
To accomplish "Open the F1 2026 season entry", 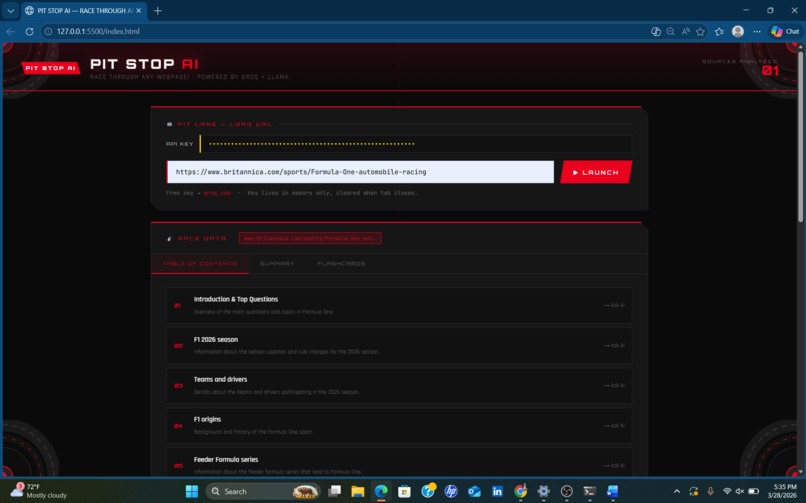I will [399, 345].
